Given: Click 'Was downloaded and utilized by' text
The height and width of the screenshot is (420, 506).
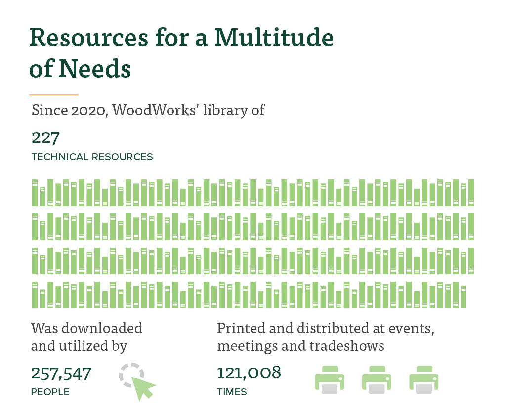Looking at the screenshot, I should tap(86, 336).
